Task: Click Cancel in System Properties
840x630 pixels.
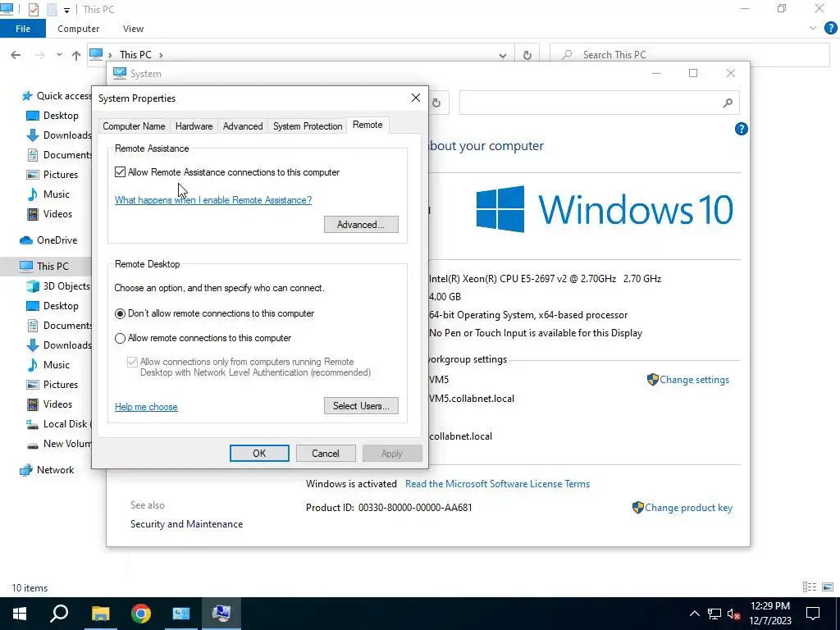Action: 326,453
